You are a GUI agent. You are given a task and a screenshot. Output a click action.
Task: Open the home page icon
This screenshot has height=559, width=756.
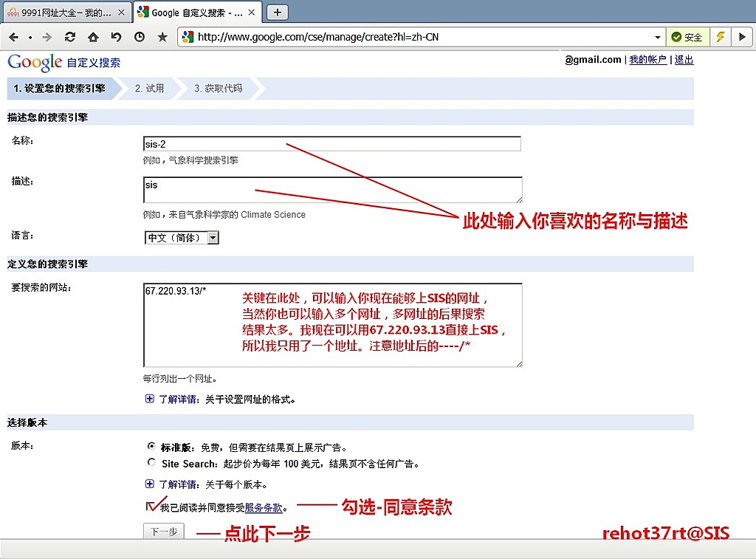93,37
